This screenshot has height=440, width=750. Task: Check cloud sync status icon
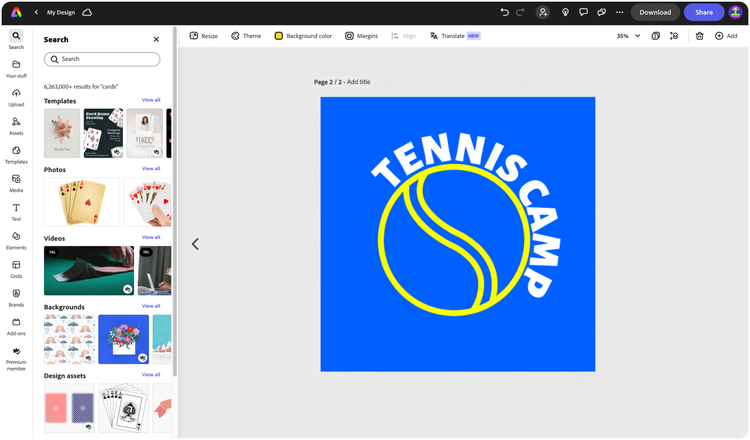click(87, 12)
